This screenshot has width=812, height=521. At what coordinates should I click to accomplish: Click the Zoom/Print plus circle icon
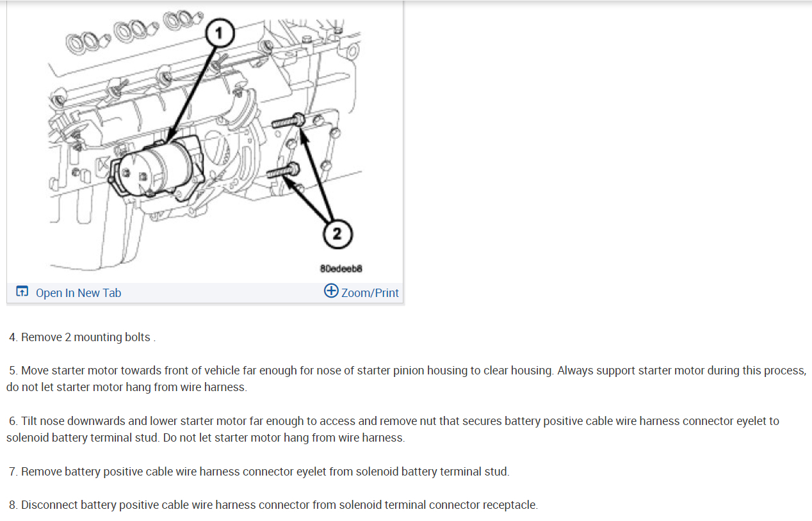331,291
